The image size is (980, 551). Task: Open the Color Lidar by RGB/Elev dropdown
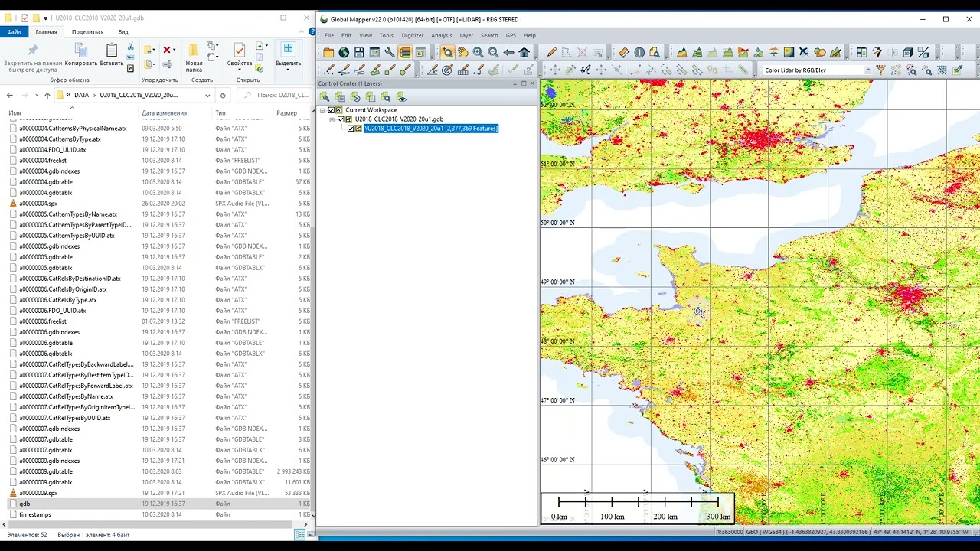[x=868, y=70]
